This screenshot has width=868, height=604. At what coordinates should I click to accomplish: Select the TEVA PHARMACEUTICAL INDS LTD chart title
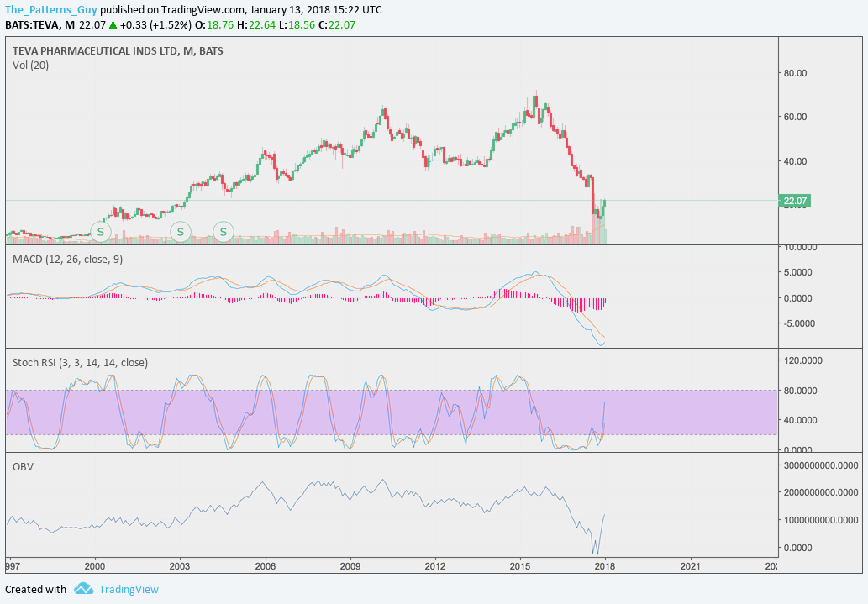[x=118, y=51]
